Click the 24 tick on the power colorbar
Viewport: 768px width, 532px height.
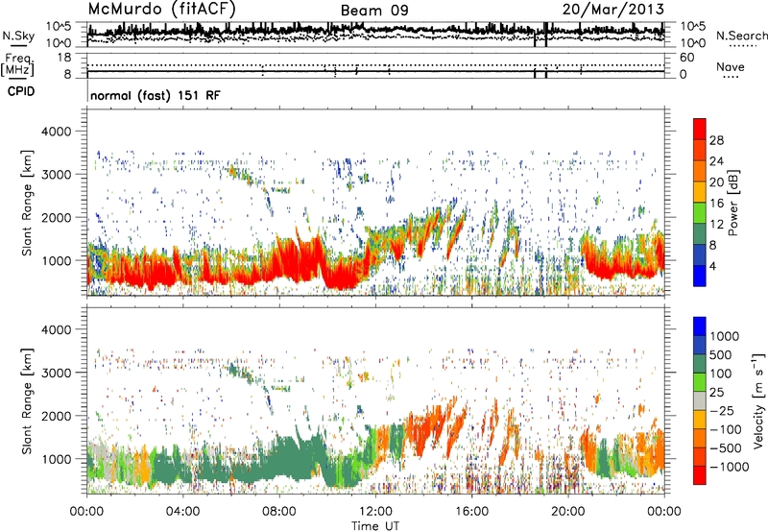click(x=716, y=161)
